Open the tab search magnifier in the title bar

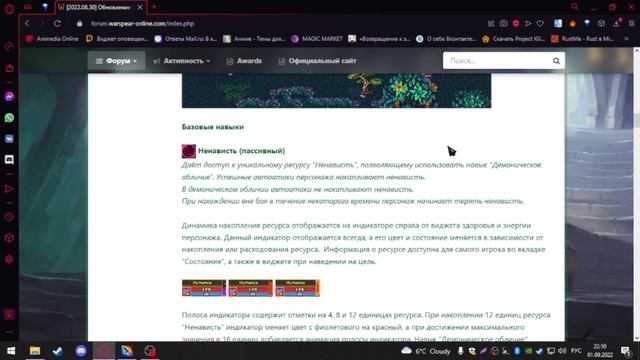tap(575, 7)
